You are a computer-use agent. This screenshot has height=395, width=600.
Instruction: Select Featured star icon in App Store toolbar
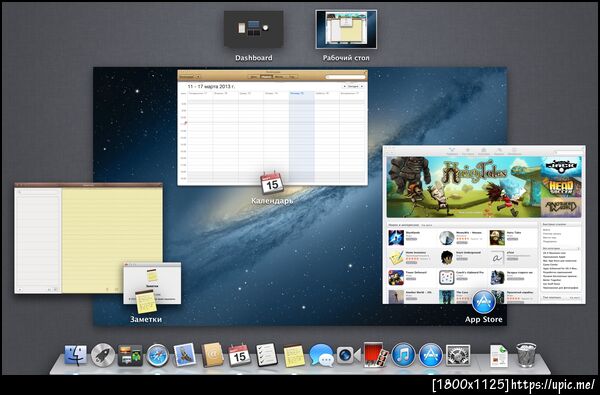click(452, 150)
